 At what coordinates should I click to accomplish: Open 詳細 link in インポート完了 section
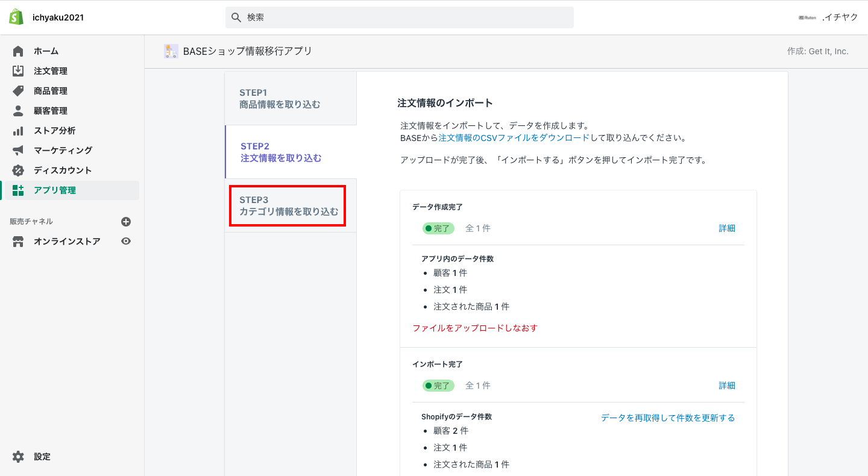(x=727, y=386)
